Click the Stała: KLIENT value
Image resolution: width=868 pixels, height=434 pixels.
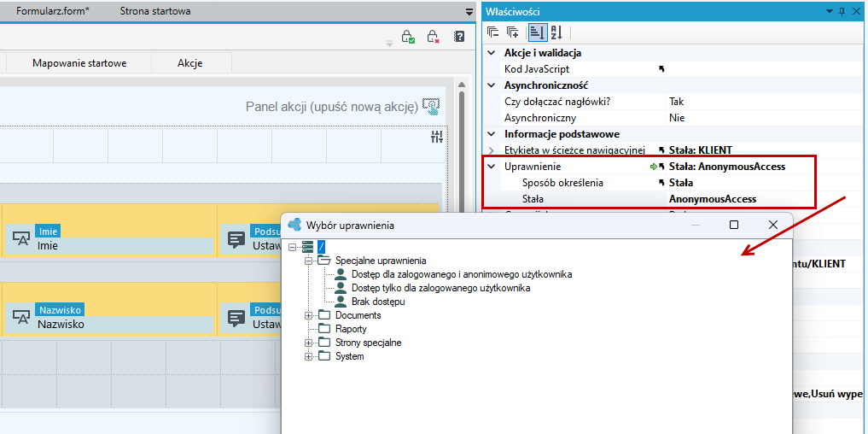coord(701,150)
